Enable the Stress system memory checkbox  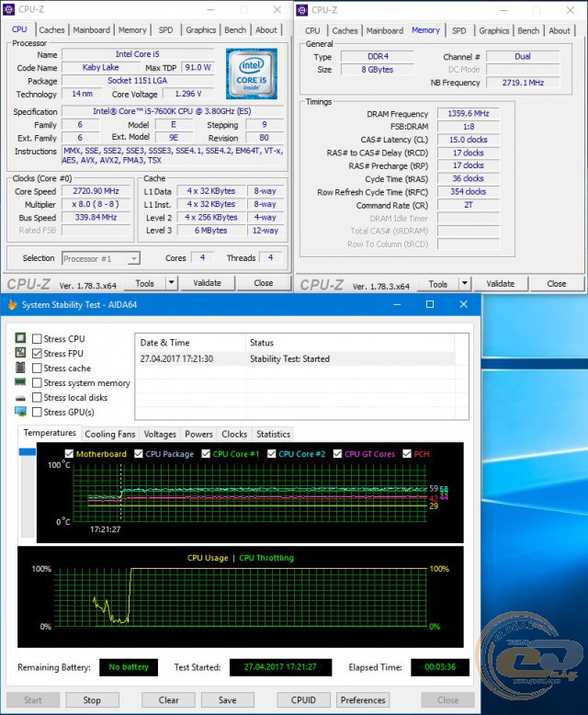click(37, 382)
